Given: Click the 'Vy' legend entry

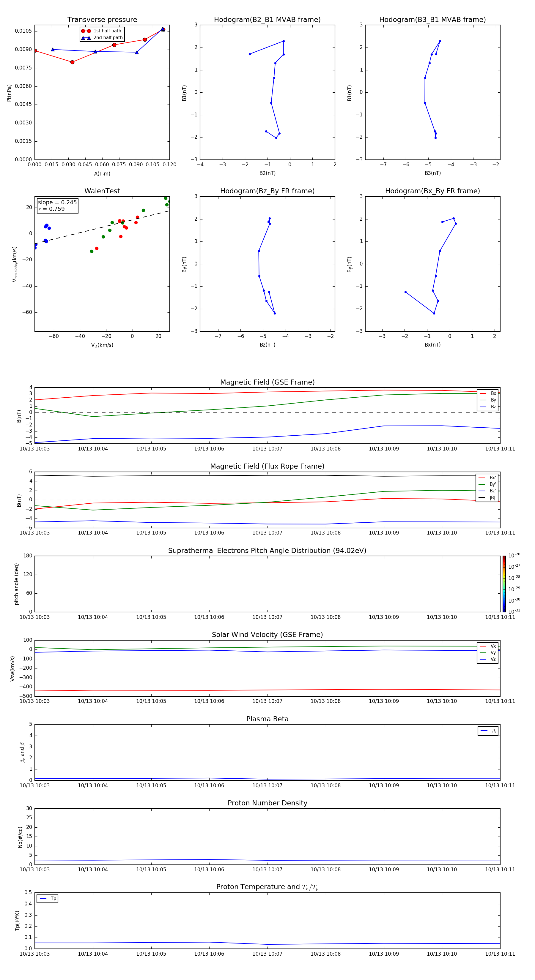Looking at the screenshot, I should tap(488, 652).
